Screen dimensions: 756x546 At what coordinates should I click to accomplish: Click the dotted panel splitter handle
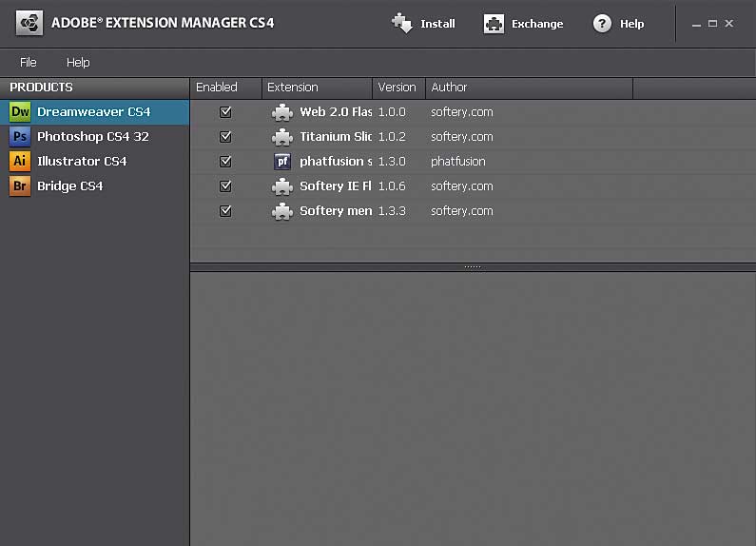pos(473,266)
